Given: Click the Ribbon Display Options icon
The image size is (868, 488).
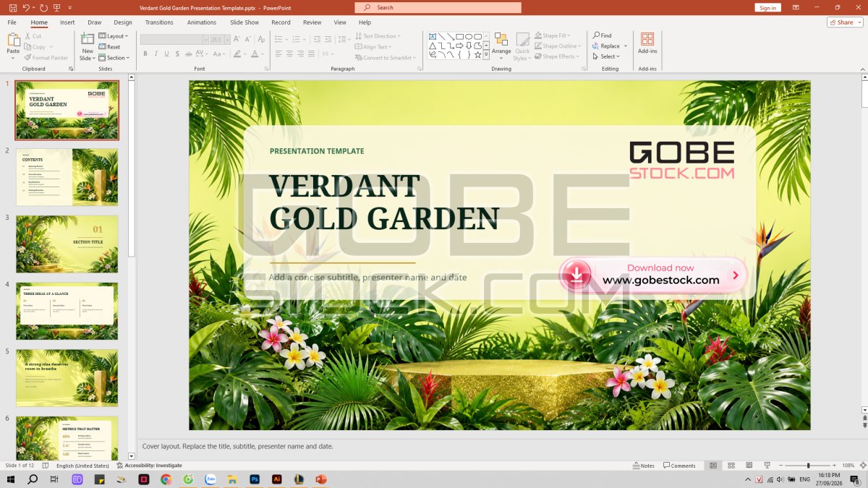Looking at the screenshot, I should pyautogui.click(x=796, y=7).
